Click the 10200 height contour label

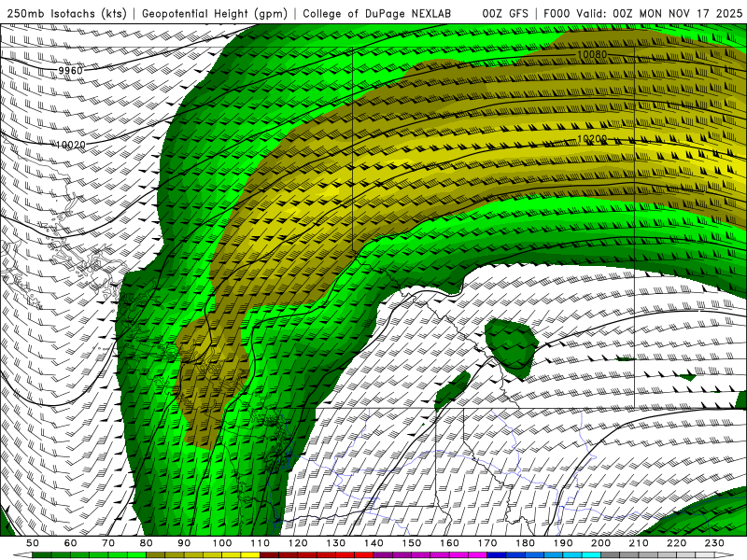point(592,139)
